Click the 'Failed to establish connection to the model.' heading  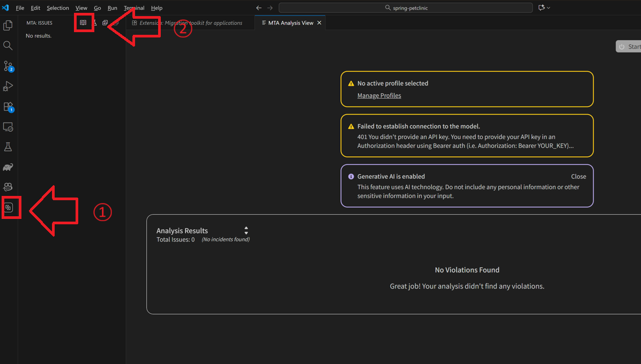click(419, 126)
